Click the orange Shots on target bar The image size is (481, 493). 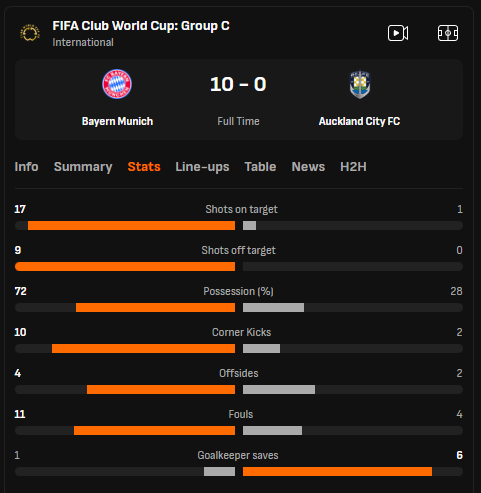131,226
